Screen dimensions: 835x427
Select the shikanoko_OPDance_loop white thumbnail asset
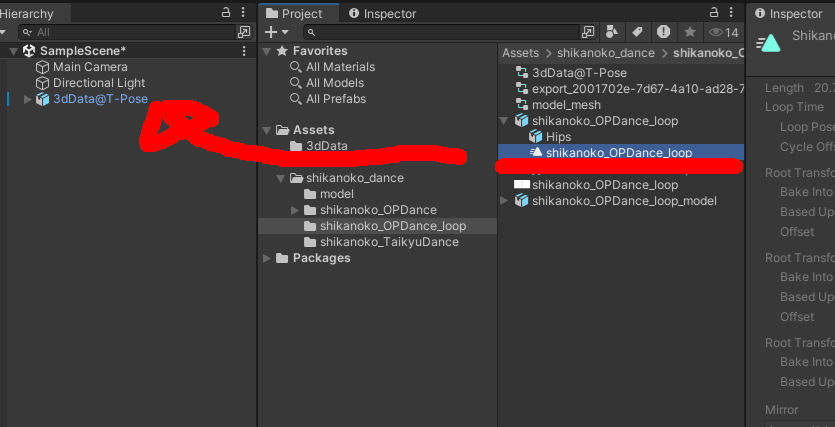coord(605,185)
